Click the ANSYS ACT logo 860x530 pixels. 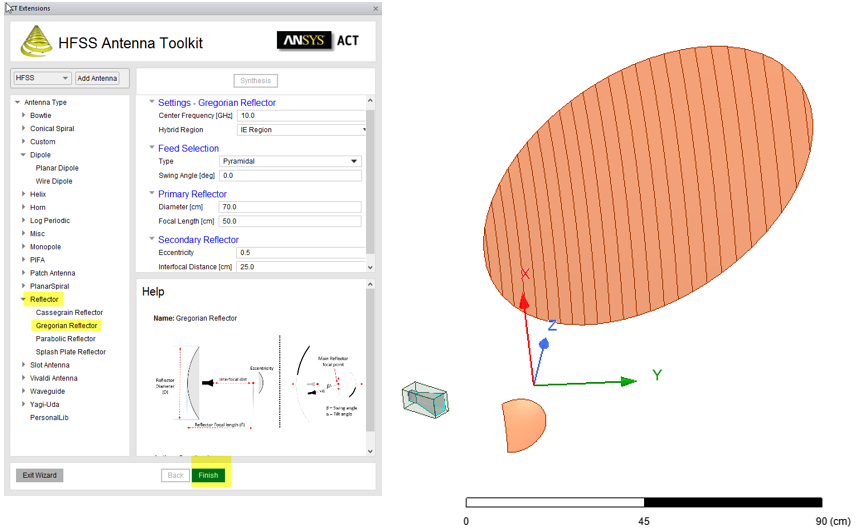coord(318,41)
